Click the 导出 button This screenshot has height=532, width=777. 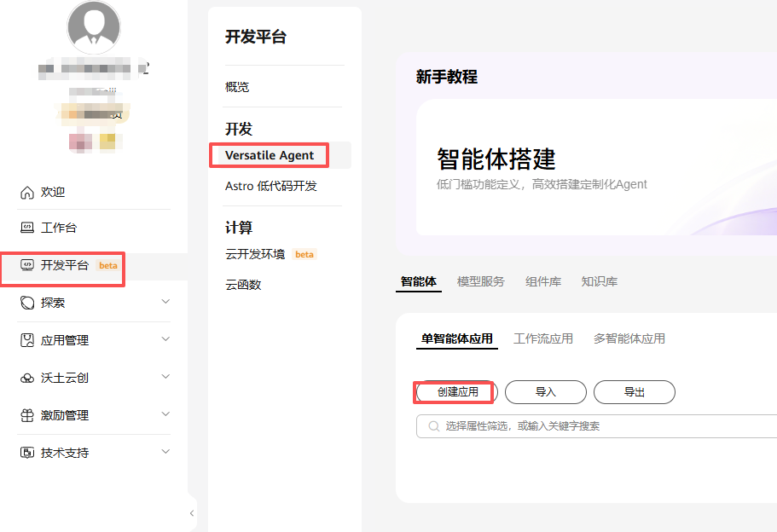tap(635, 392)
